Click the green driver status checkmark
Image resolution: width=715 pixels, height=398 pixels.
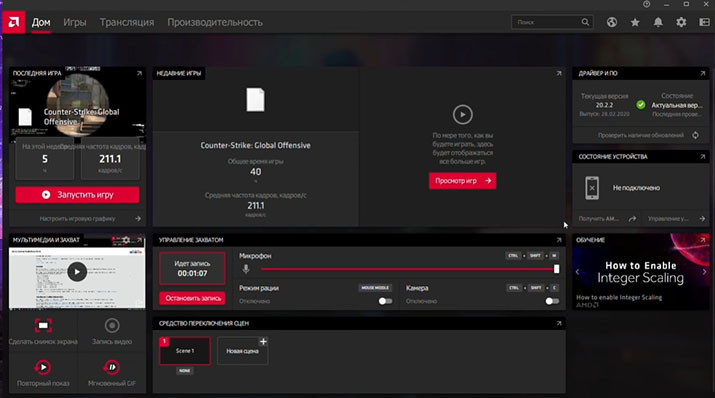click(x=641, y=105)
